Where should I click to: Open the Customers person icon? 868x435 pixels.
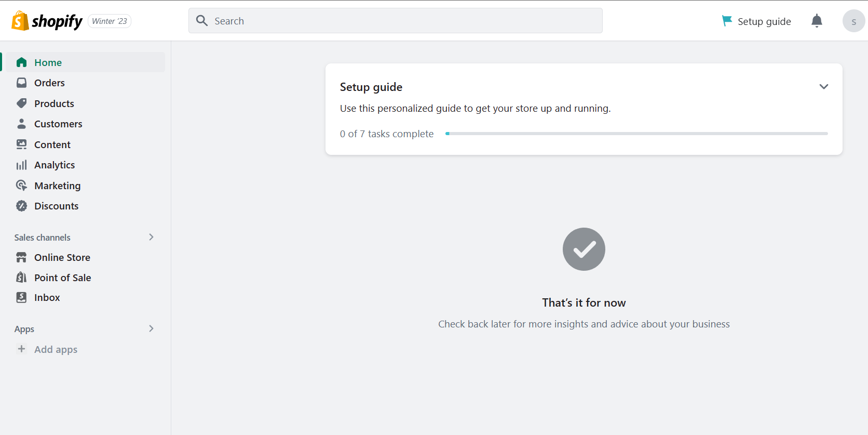pyautogui.click(x=21, y=124)
